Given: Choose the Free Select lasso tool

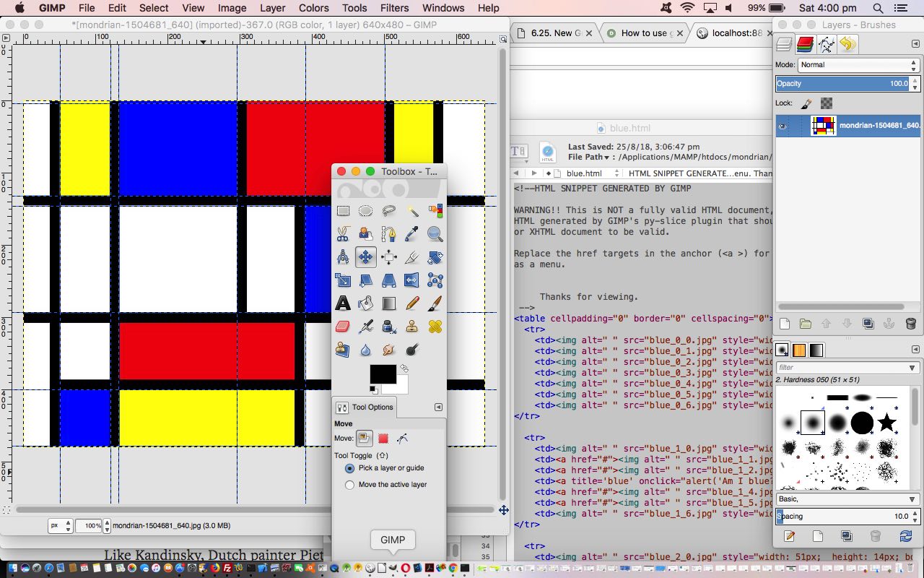Looking at the screenshot, I should coord(389,211).
